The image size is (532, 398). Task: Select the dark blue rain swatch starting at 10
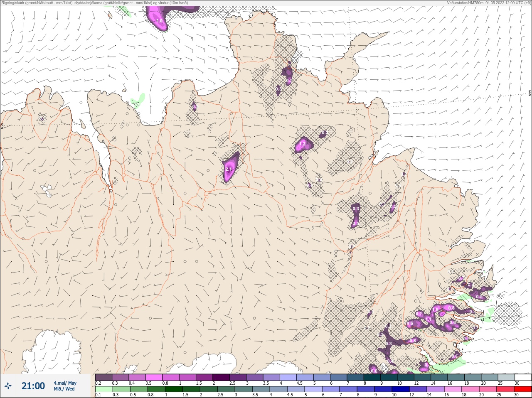(x=400, y=389)
